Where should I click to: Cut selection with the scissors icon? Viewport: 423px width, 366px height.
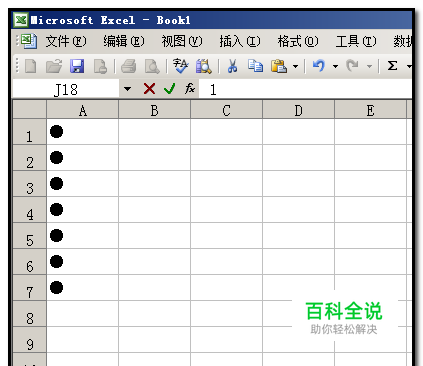pos(232,66)
